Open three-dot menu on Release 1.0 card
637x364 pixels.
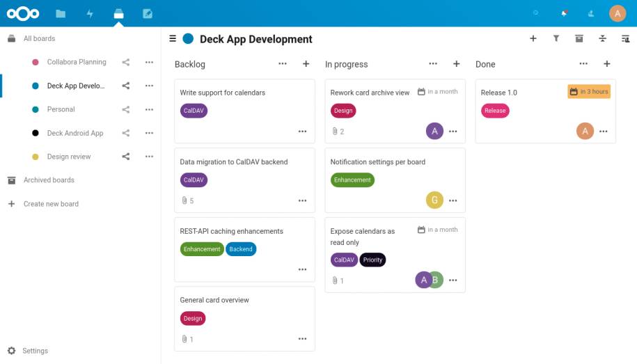(604, 132)
